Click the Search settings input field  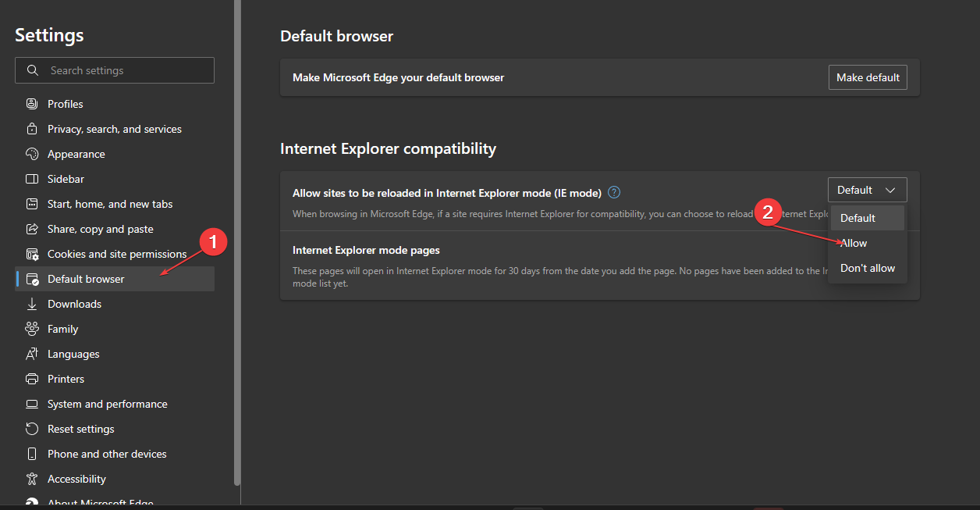click(114, 70)
